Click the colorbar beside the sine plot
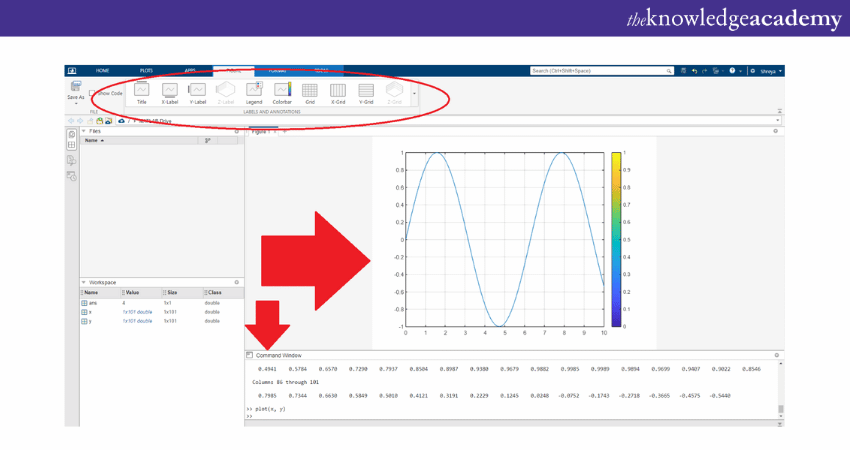 [x=616, y=240]
